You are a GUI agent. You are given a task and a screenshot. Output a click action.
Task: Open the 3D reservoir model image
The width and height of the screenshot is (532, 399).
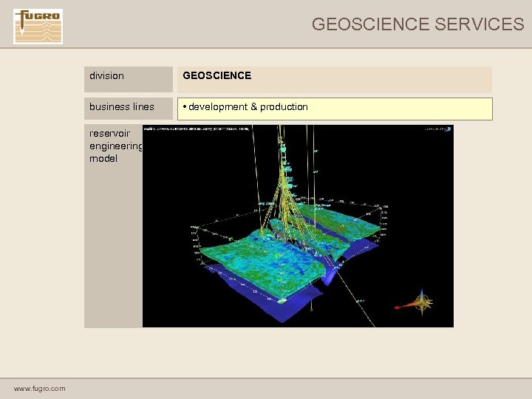tap(298, 226)
